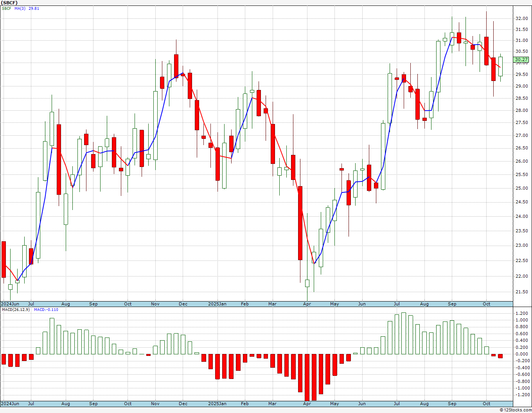
Task: Select the SBCF legend label
Action: 6,8
